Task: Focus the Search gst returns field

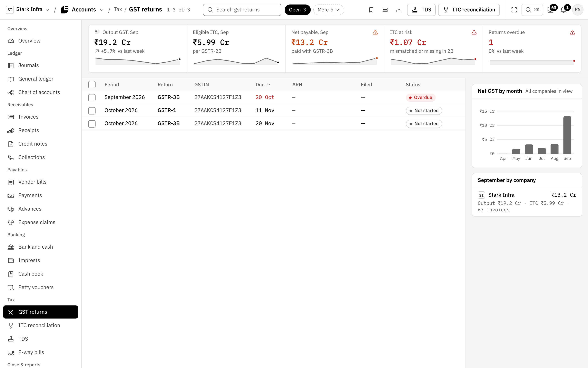Action: coord(242,10)
